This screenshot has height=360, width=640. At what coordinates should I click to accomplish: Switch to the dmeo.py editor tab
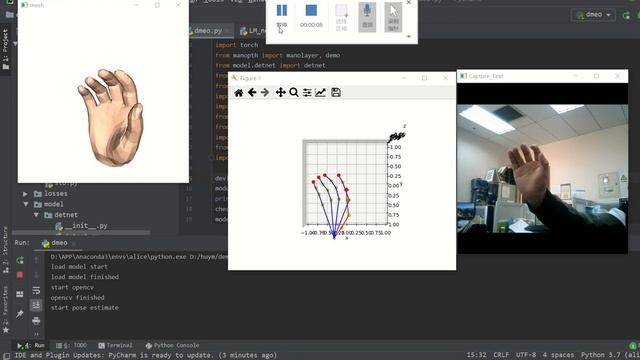point(208,31)
